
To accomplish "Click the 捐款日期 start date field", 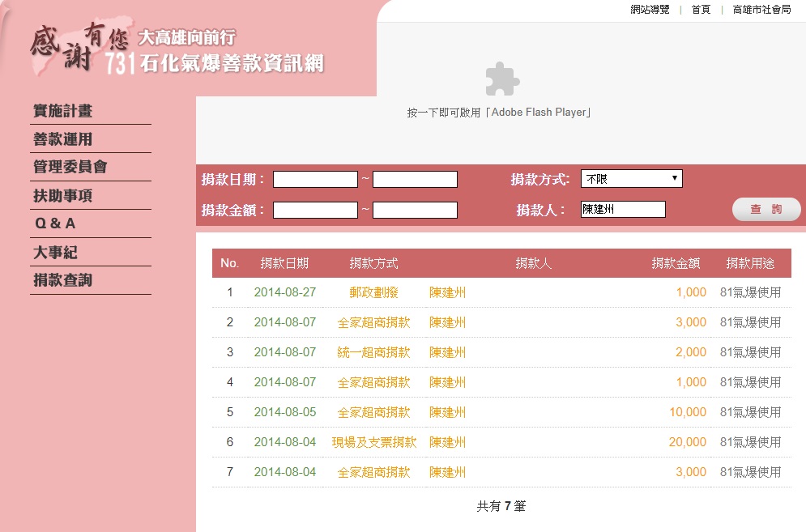I will (x=315, y=180).
